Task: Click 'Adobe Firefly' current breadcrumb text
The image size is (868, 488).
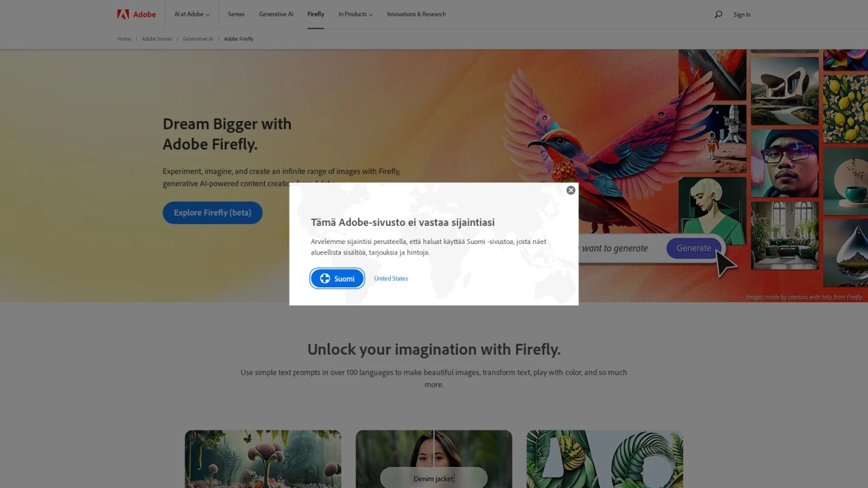Action: pos(238,39)
